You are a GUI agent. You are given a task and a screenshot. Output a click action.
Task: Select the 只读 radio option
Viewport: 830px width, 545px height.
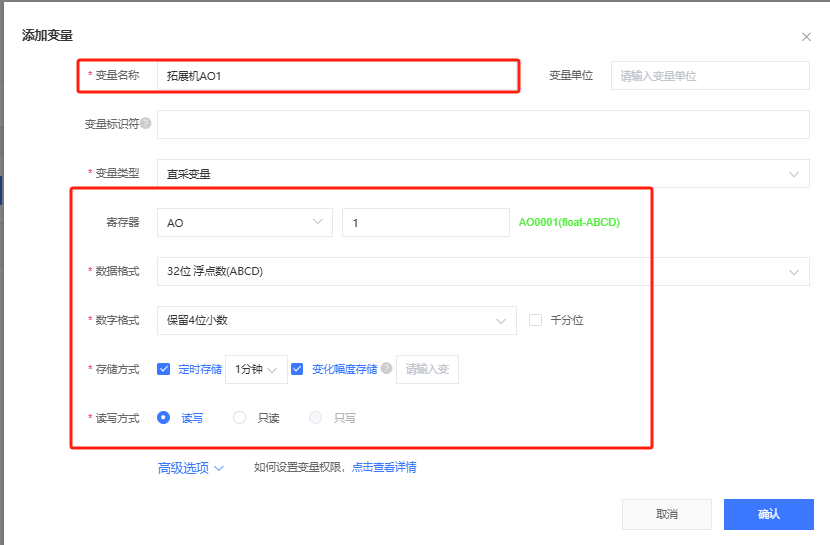[240, 418]
